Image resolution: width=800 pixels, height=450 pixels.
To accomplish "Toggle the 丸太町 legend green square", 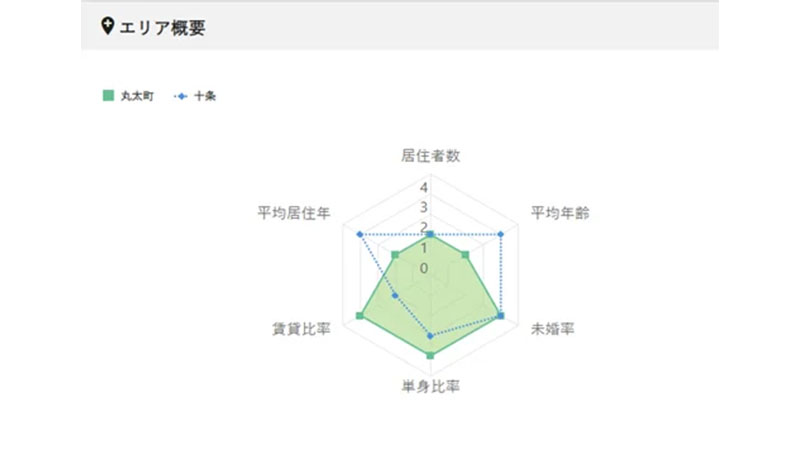I will (x=108, y=95).
